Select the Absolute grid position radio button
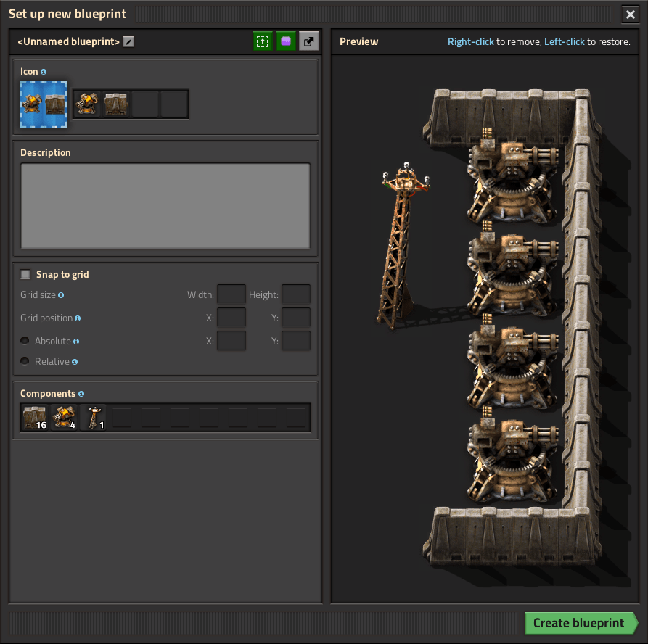Image resolution: width=648 pixels, height=644 pixels. 25,340
